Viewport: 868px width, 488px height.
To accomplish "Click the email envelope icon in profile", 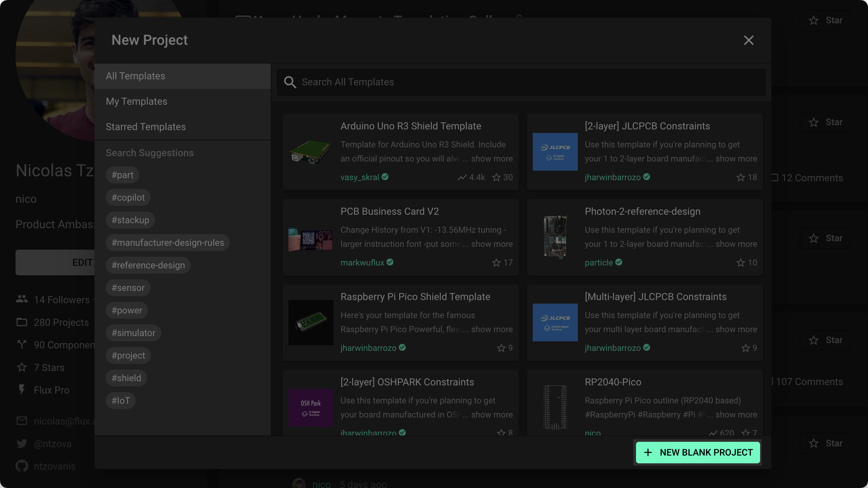I will (22, 421).
